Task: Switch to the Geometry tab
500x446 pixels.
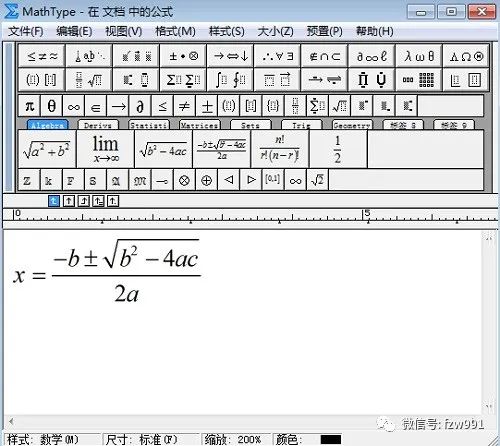Action: click(352, 125)
